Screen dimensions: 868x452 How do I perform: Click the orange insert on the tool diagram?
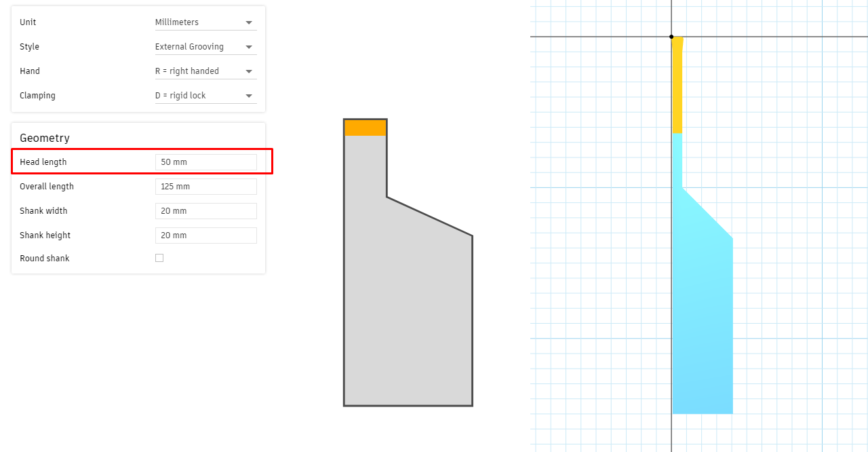click(366, 126)
